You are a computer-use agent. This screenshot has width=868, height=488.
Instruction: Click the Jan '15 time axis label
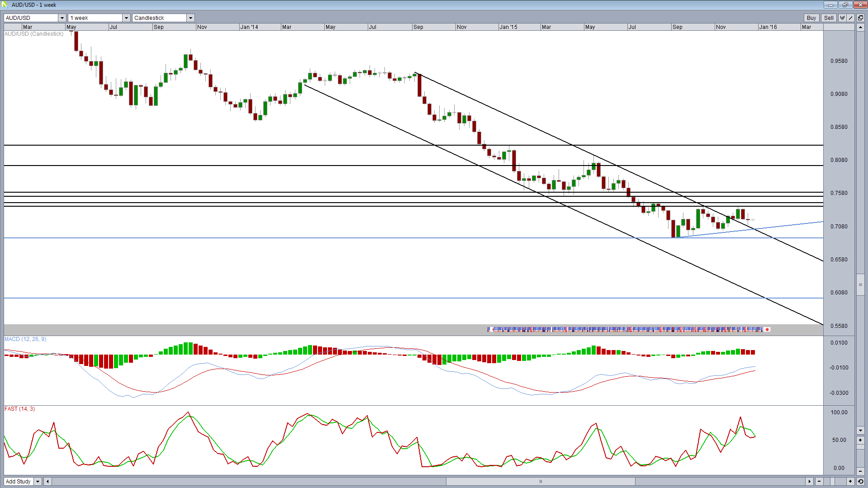click(x=508, y=27)
